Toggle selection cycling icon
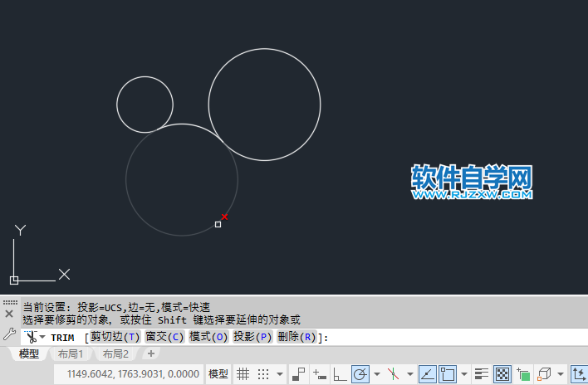The image size is (588, 385). [523, 373]
